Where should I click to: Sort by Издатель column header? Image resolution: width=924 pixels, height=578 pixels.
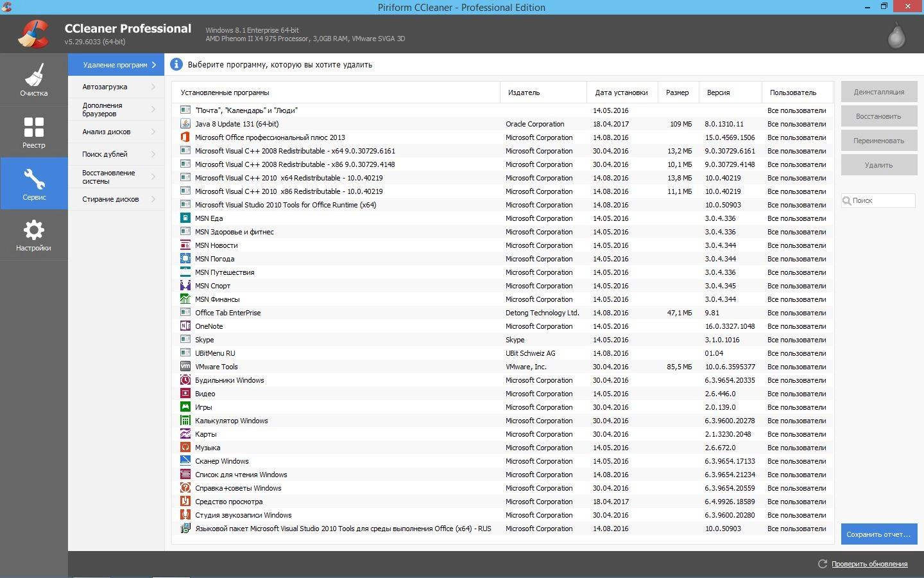point(543,92)
